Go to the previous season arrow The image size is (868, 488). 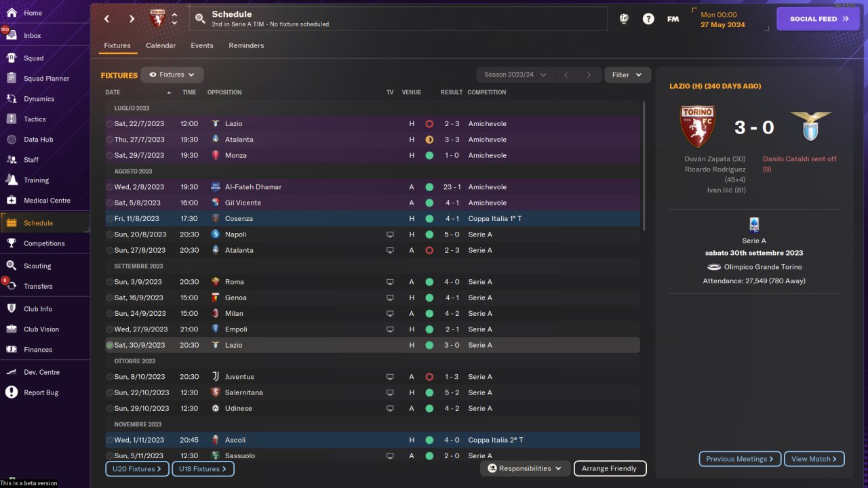[x=566, y=75]
